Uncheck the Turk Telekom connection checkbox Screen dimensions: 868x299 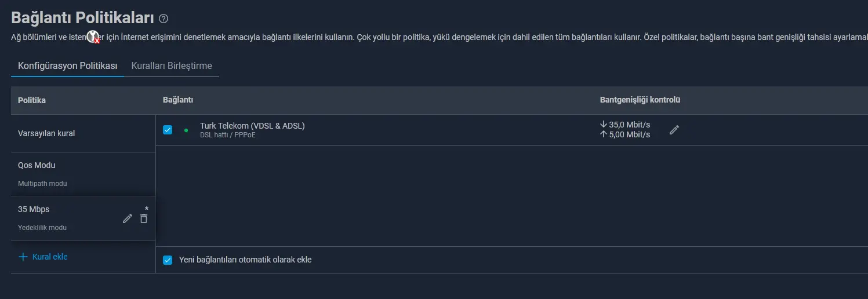click(168, 130)
